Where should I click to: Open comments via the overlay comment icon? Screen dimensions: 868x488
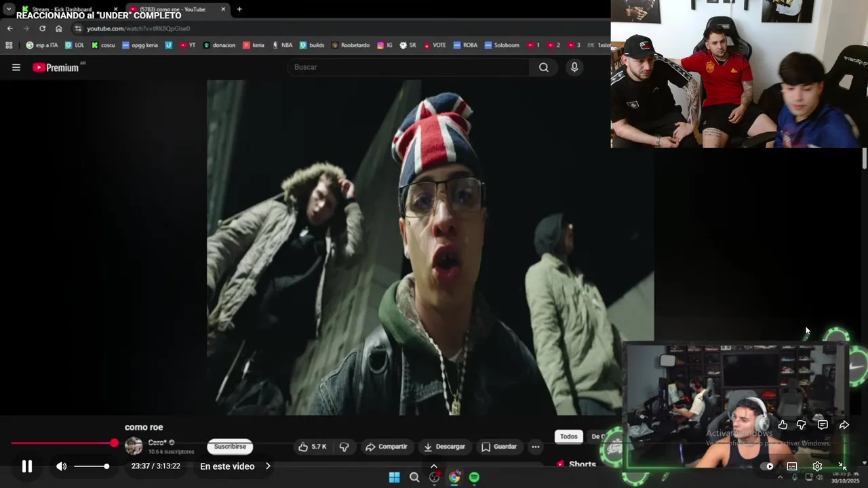823,425
